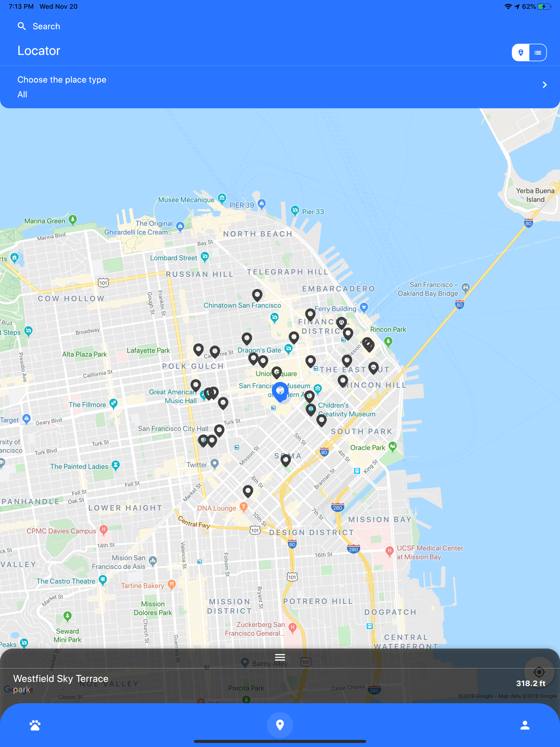The height and width of the screenshot is (747, 560).
Task: Tap the 318.2 ft distance text
Action: 531,683
